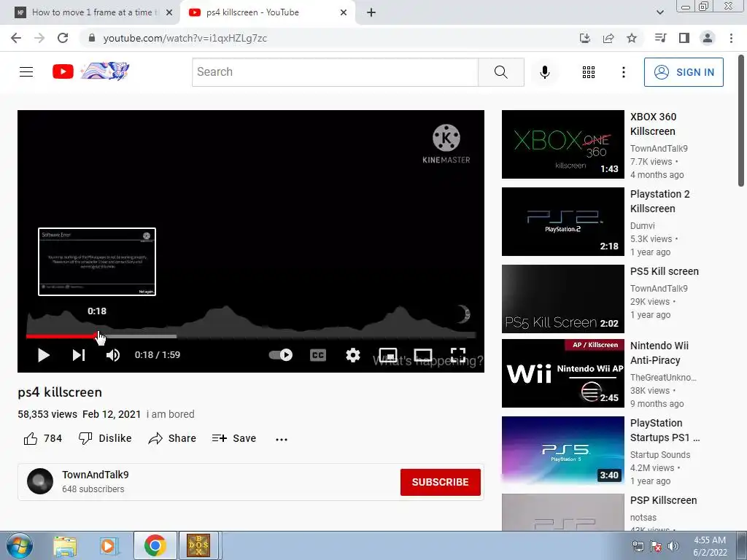Screen dimensions: 747x560
Task: Open a new browser tab
Action: (x=371, y=12)
